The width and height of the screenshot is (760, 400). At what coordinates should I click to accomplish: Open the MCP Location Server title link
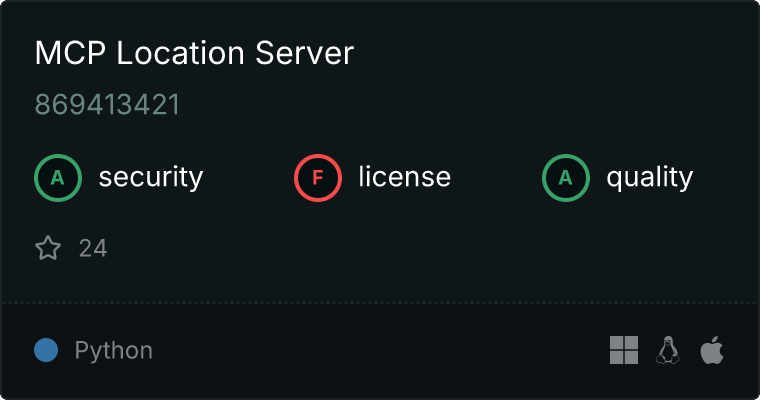click(x=194, y=54)
